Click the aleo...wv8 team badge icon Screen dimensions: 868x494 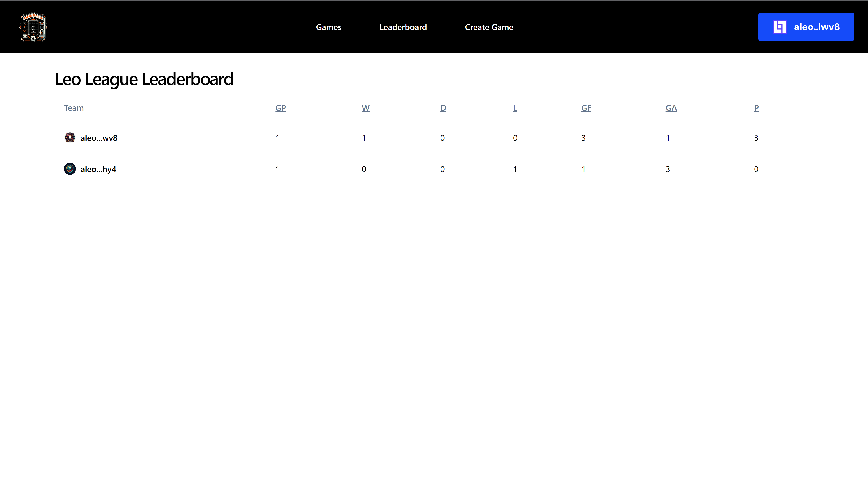[x=70, y=138]
